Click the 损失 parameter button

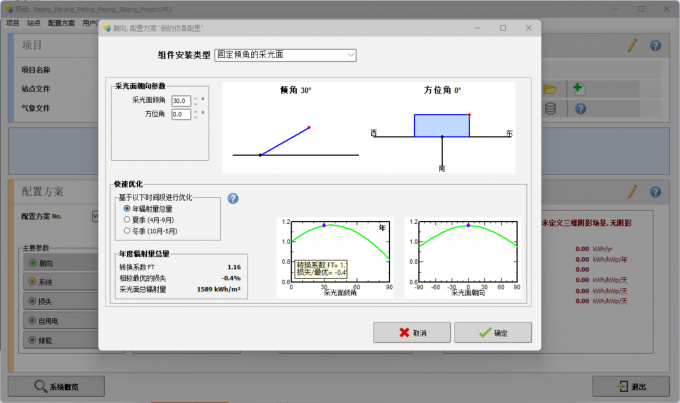[x=61, y=301]
